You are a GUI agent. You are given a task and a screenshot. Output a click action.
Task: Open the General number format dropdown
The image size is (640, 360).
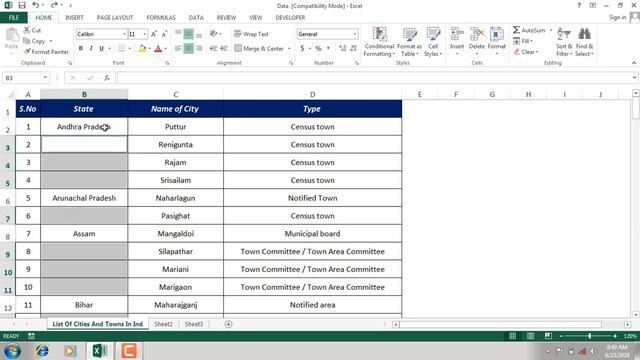355,34
